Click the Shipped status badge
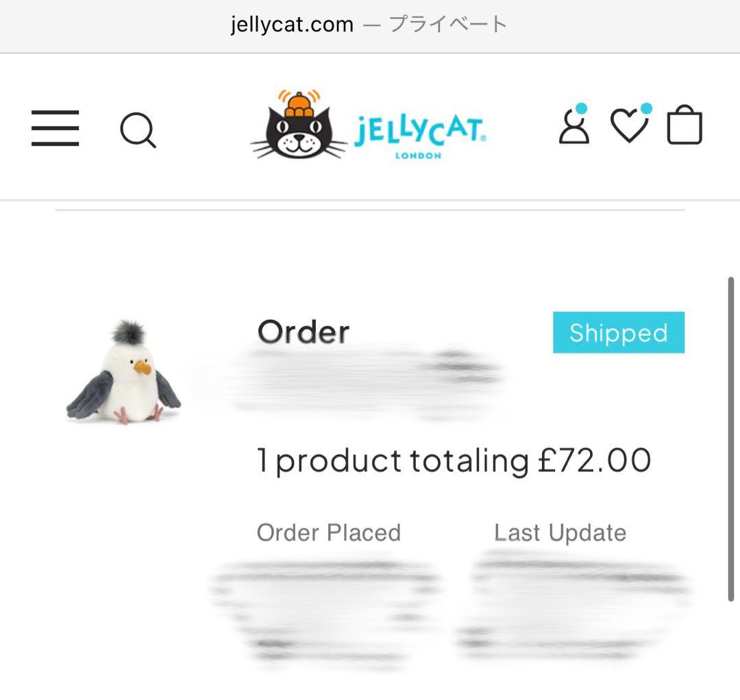The height and width of the screenshot is (700, 740). point(619,333)
